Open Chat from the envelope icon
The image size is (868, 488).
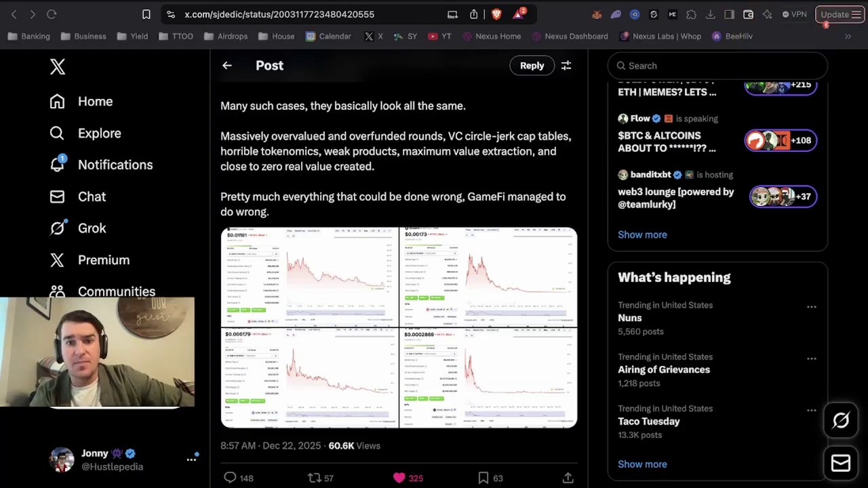[x=58, y=197]
